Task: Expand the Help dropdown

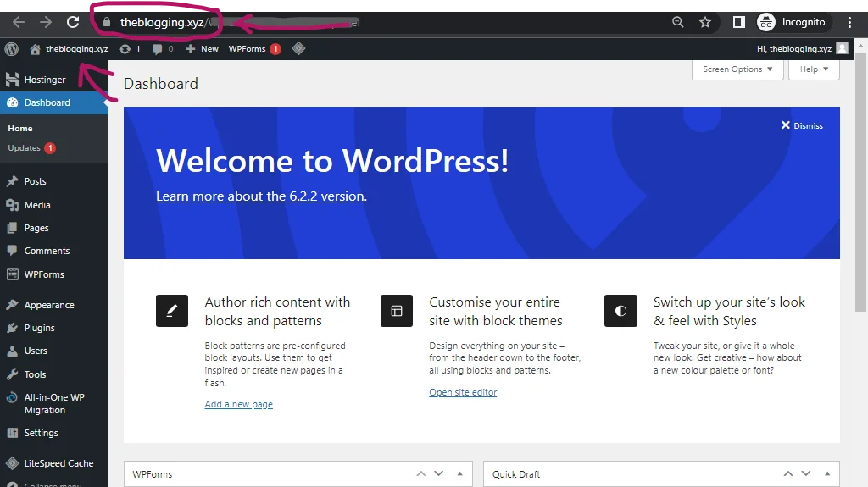Action: (x=814, y=69)
